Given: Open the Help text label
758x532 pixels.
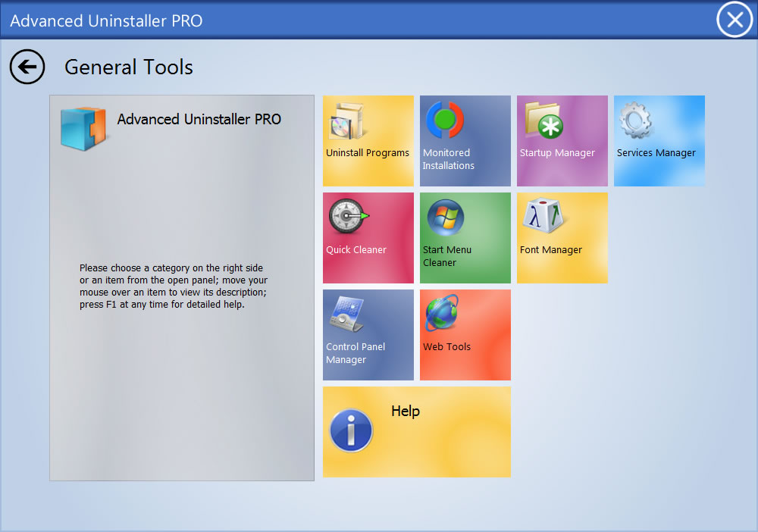Looking at the screenshot, I should 406,412.
